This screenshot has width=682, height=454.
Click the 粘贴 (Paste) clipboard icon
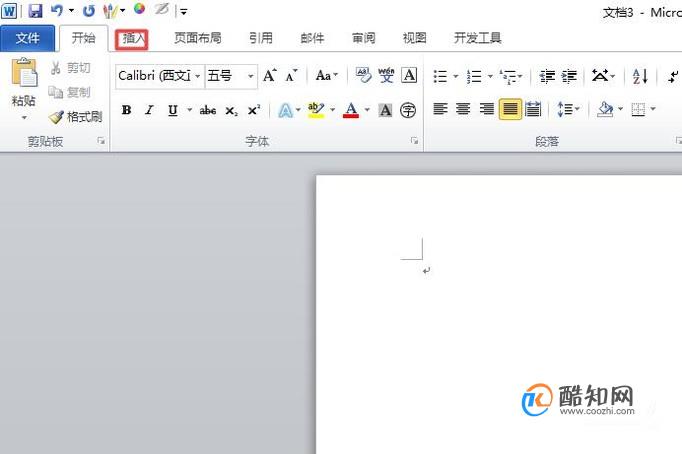click(x=24, y=73)
